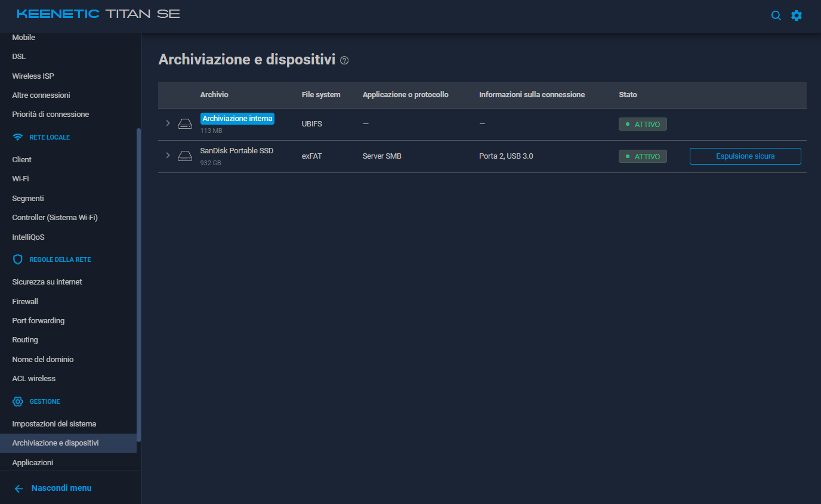Click the Archivio column header
Viewport: 821px width, 504px height.
pos(214,95)
